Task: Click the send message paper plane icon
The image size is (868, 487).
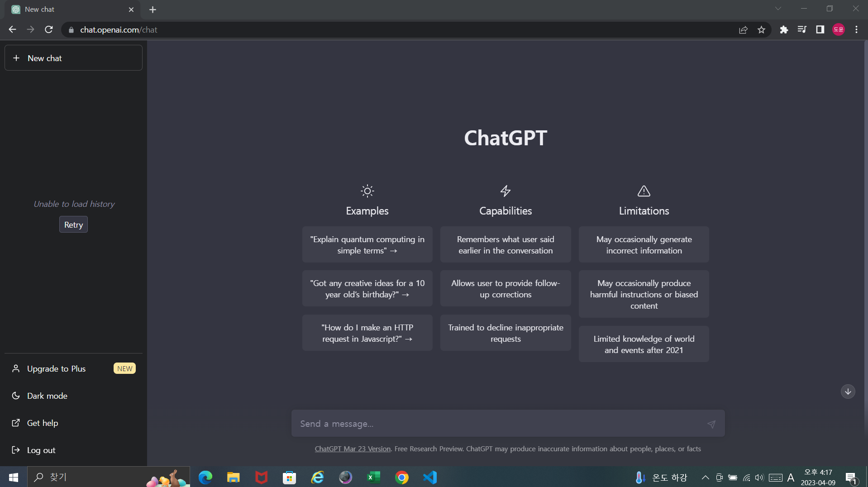Action: point(711,424)
